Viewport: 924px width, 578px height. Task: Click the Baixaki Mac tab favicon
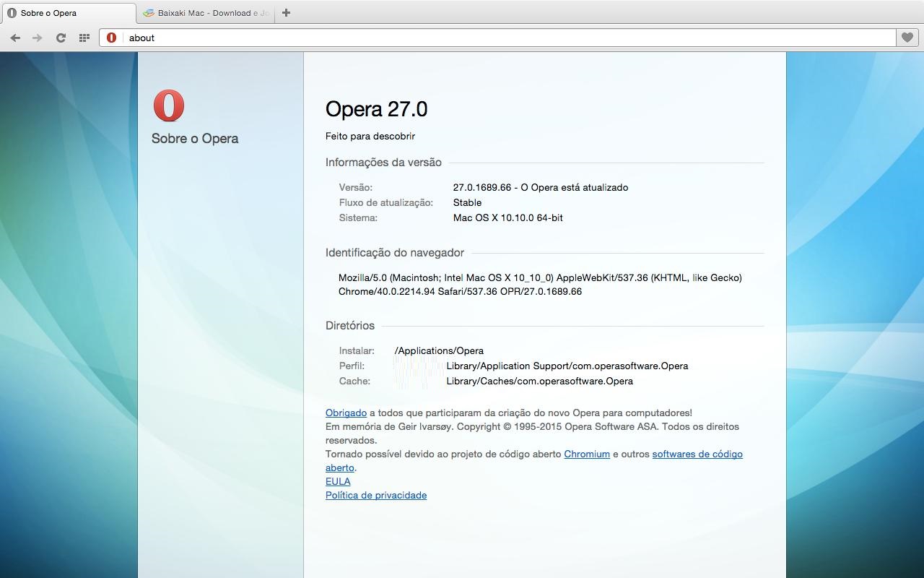(x=149, y=13)
